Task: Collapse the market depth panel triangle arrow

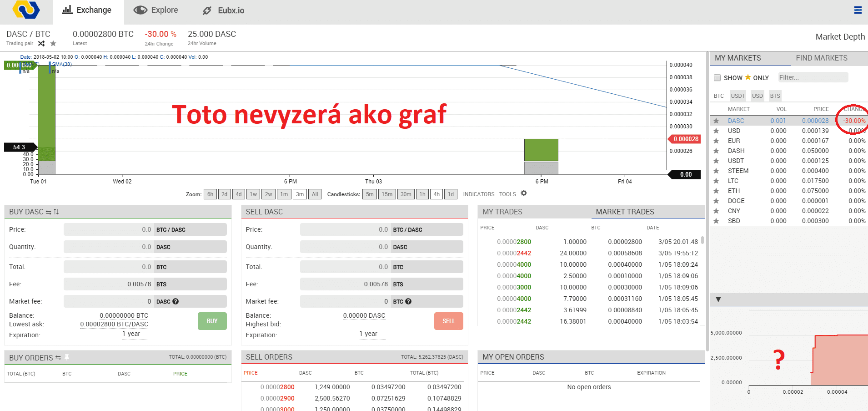Action: point(718,299)
